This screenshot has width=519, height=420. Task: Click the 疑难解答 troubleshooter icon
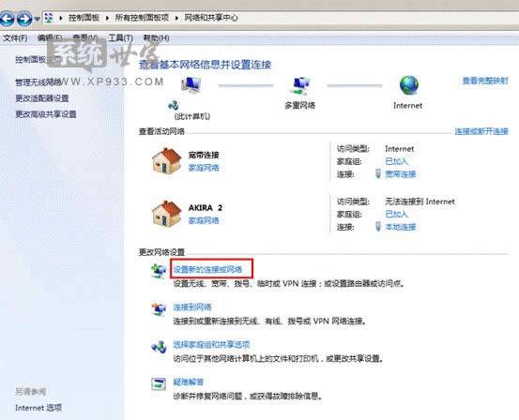pos(159,384)
